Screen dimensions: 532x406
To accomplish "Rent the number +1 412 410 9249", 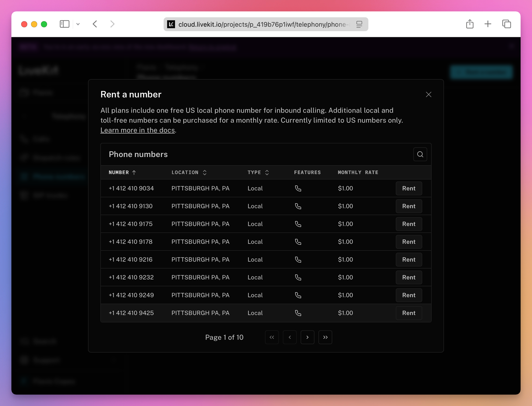I will point(409,295).
